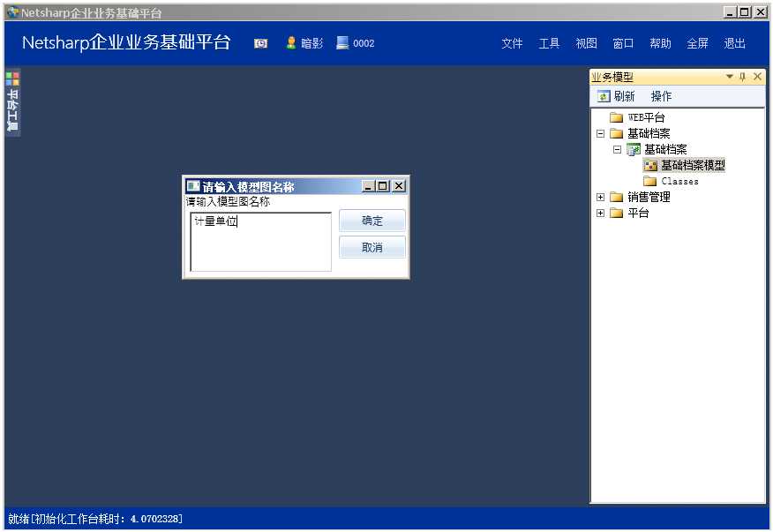Screen dimensions: 773x532
Task: Minimize the 请输入模型图名称 dialog
Action: [368, 186]
